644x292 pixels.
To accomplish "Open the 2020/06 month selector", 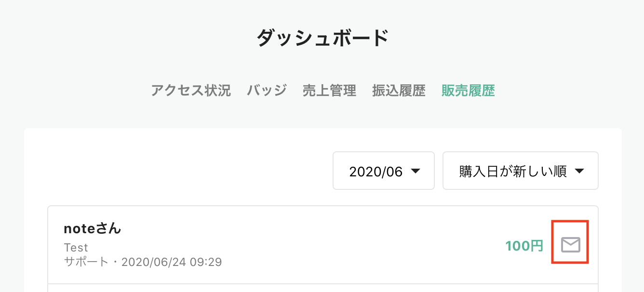I will 383,171.
